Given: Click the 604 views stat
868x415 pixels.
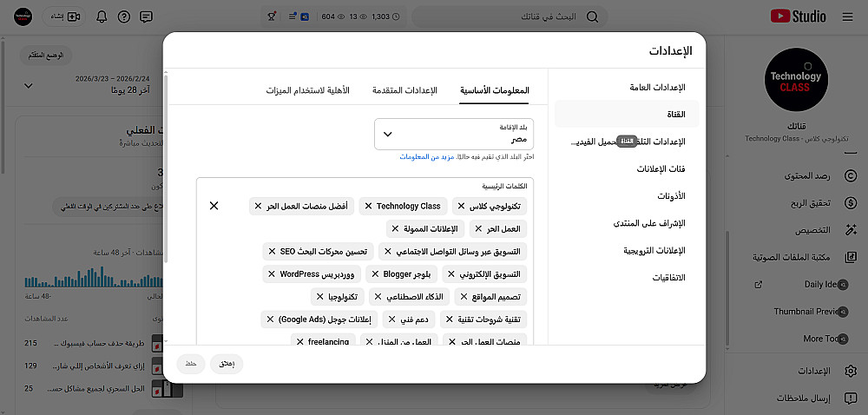Looking at the screenshot, I should pos(332,16).
